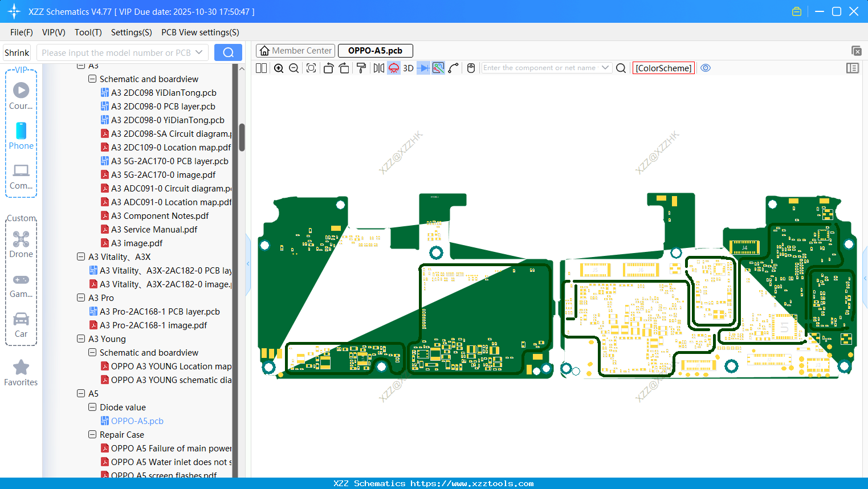This screenshot has width=868, height=489.
Task: Open the ColorScheme settings
Action: point(663,68)
